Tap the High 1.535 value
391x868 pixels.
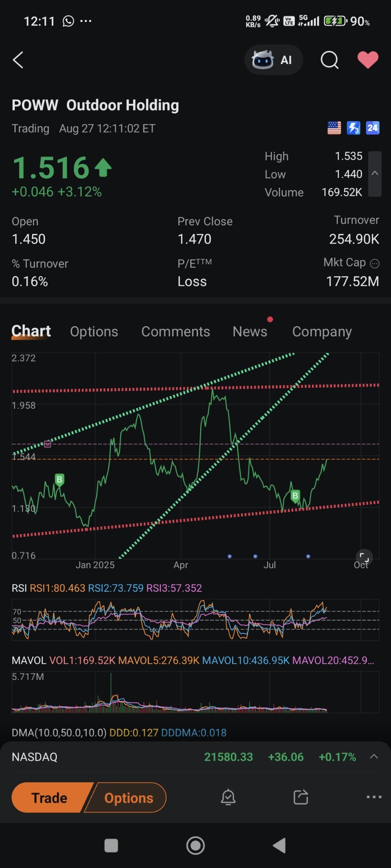pyautogui.click(x=349, y=156)
